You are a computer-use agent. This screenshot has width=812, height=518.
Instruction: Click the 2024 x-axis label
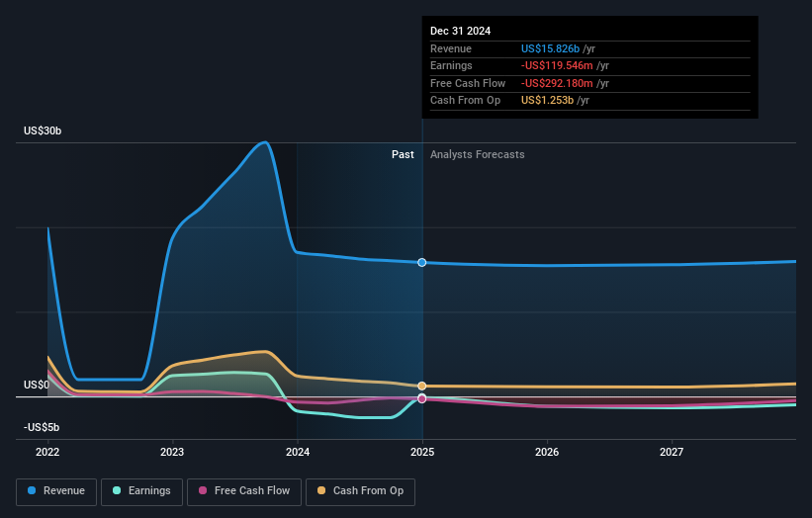tap(298, 453)
